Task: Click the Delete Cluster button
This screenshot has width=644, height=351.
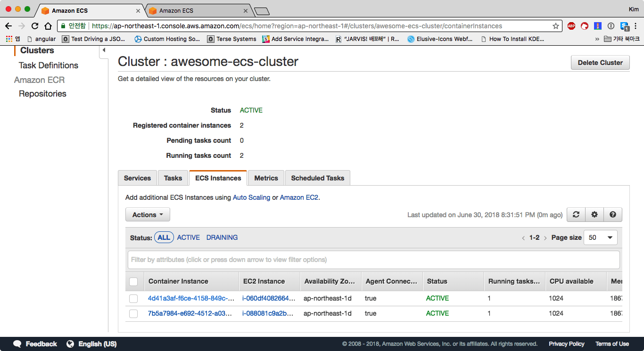Action: (x=600, y=63)
